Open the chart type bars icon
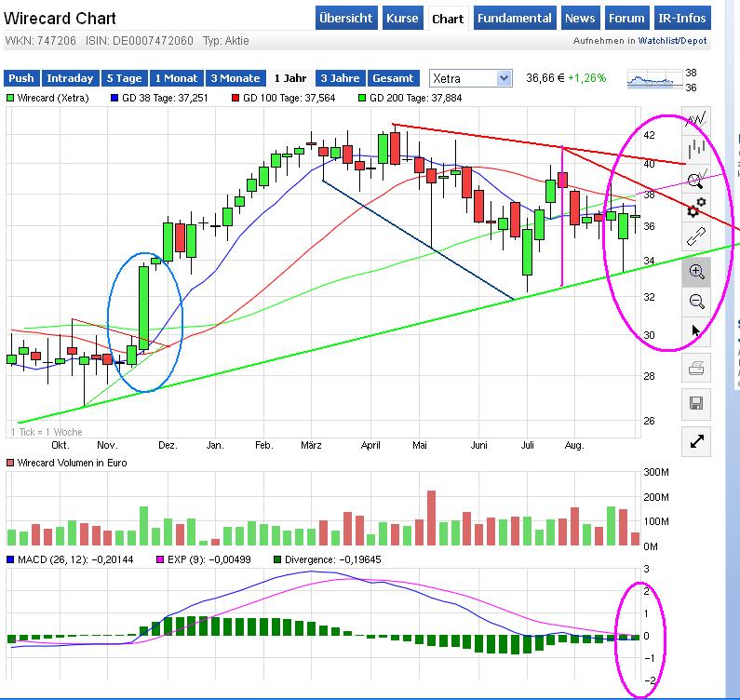Image resolution: width=740 pixels, height=700 pixels. tap(696, 149)
